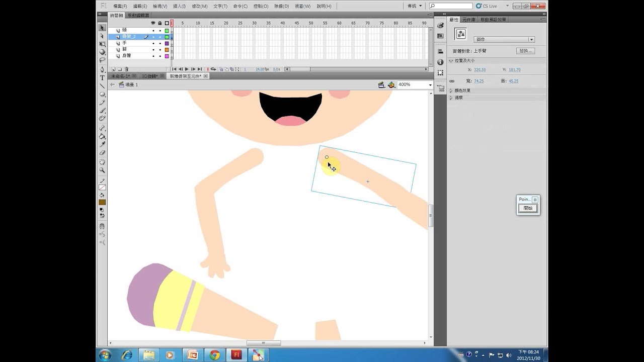This screenshot has width=644, height=362.
Task: Click the stroke color swatch
Action: (102, 187)
